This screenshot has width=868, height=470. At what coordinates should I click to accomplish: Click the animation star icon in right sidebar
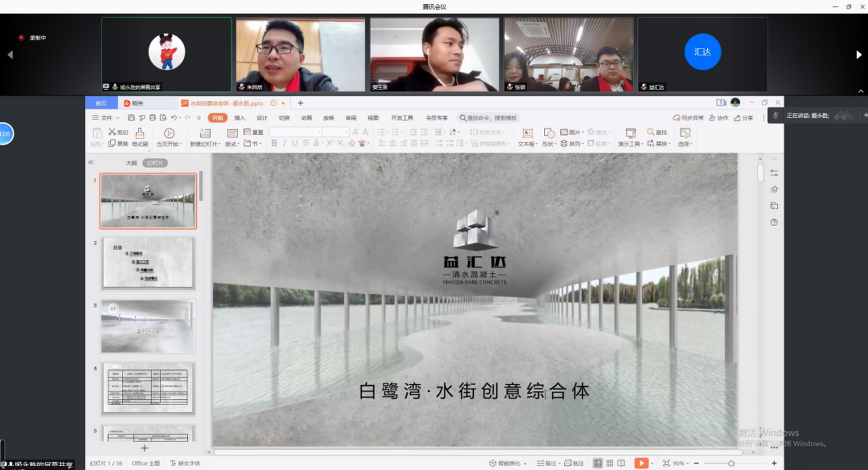click(x=774, y=189)
